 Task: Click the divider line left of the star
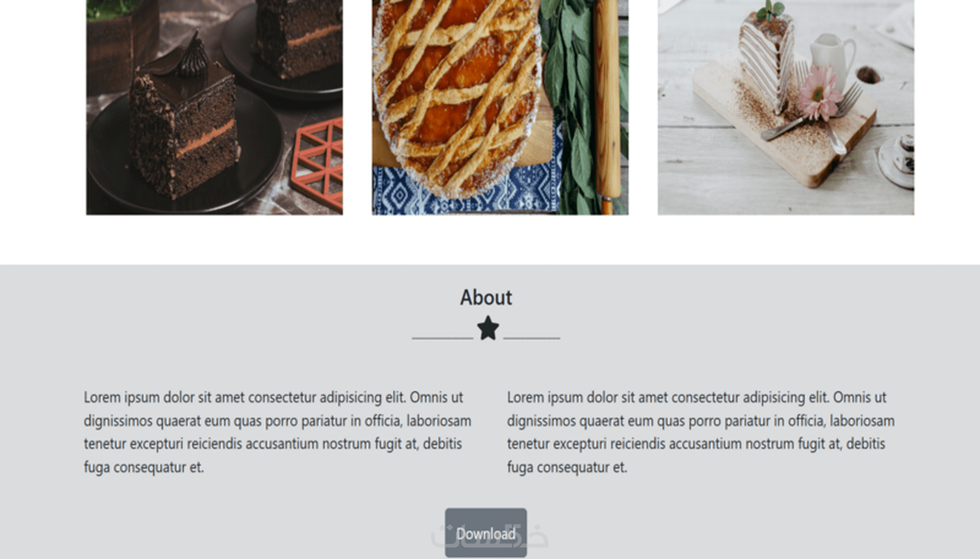(x=442, y=338)
